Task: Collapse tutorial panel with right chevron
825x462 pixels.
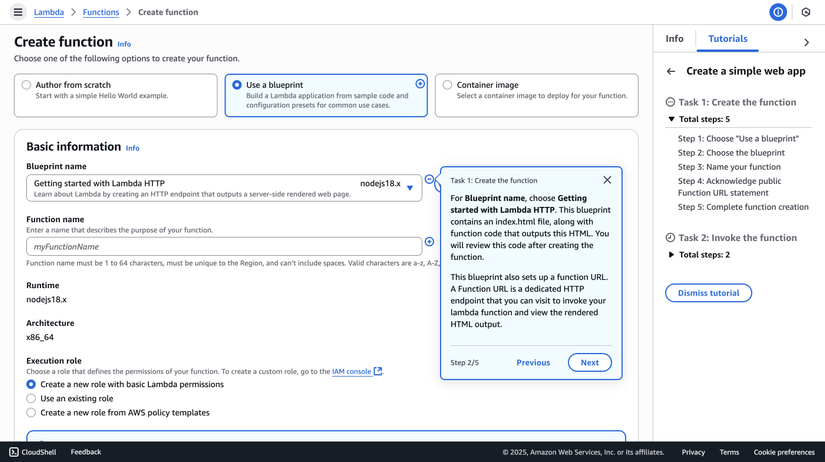Action: pyautogui.click(x=806, y=42)
